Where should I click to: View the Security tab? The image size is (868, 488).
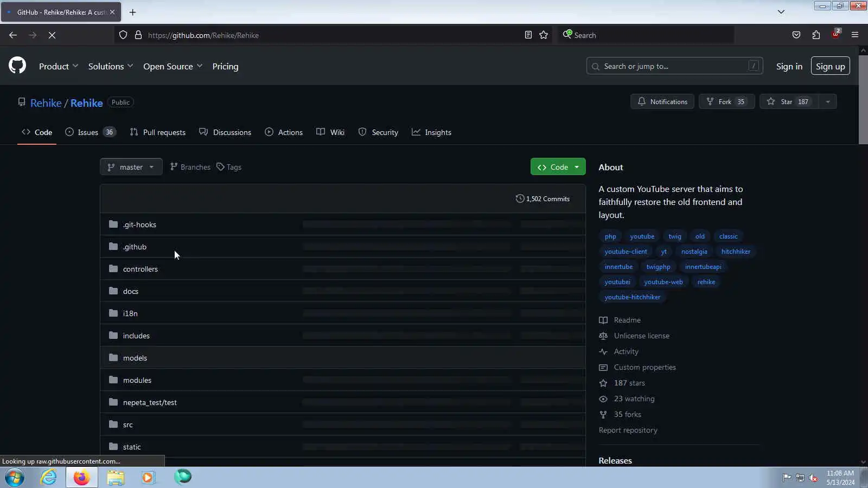click(x=378, y=132)
